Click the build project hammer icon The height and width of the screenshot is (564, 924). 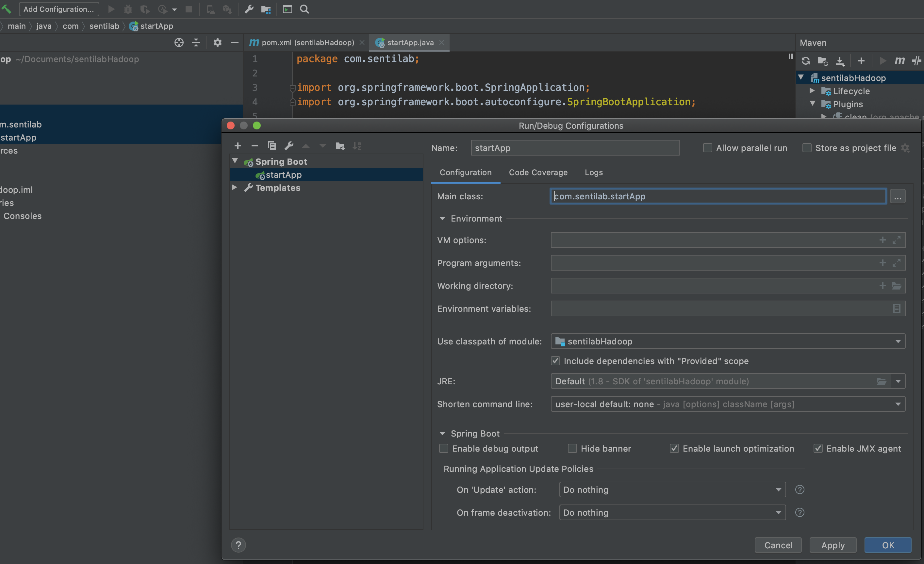tap(7, 8)
